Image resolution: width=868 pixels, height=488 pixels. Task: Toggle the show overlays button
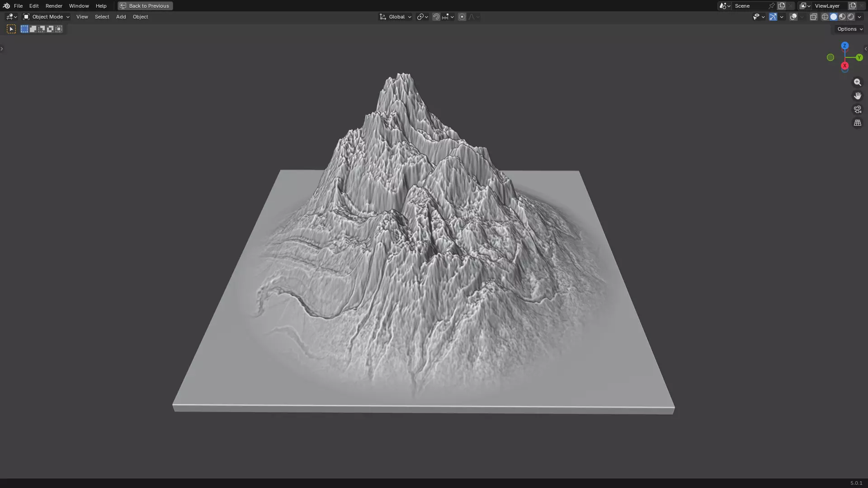793,17
